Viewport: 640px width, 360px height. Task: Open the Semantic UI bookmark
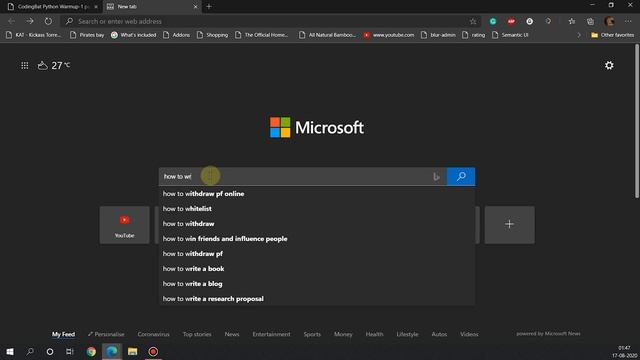(510, 35)
